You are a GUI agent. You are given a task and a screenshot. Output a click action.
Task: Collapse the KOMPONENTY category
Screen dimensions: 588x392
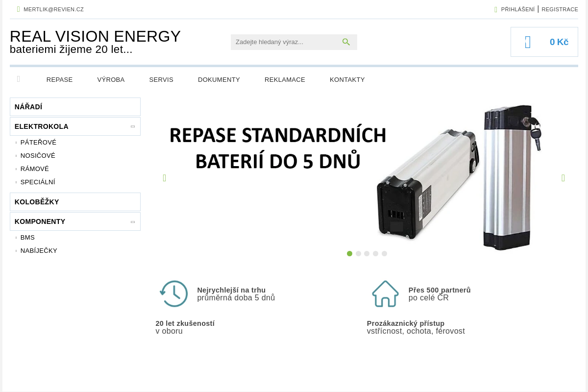click(133, 221)
